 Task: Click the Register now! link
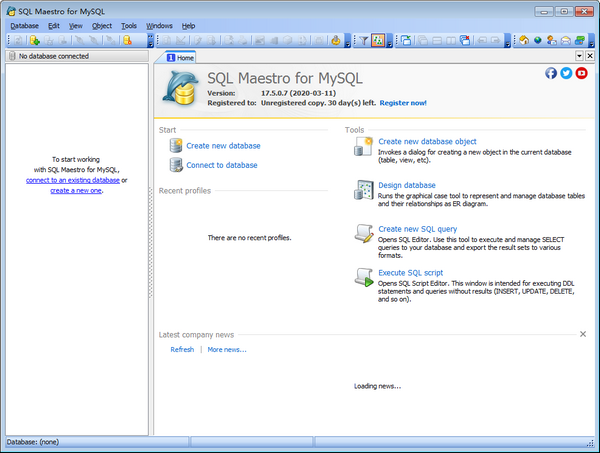point(403,102)
